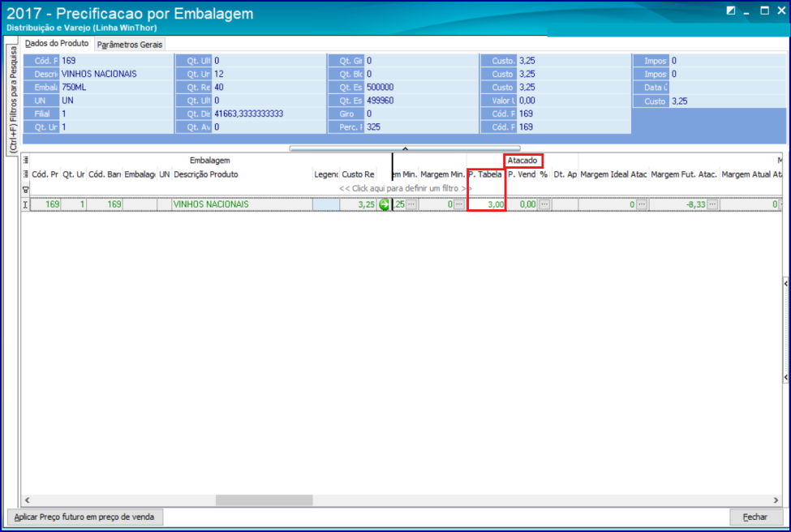This screenshot has height=532, width=791.
Task: Open ellipsis button in Margem Min. cell
Action: (458, 204)
